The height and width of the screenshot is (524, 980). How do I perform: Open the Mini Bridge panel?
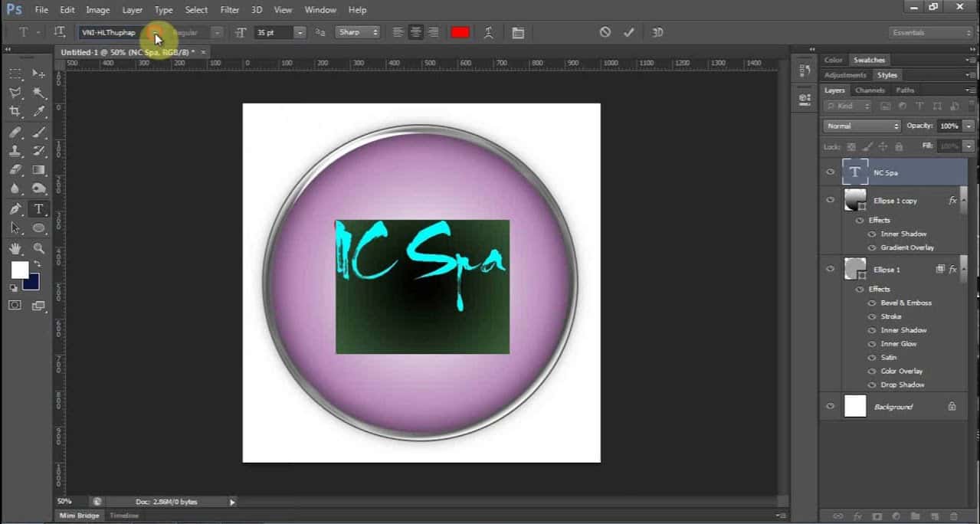click(x=80, y=516)
